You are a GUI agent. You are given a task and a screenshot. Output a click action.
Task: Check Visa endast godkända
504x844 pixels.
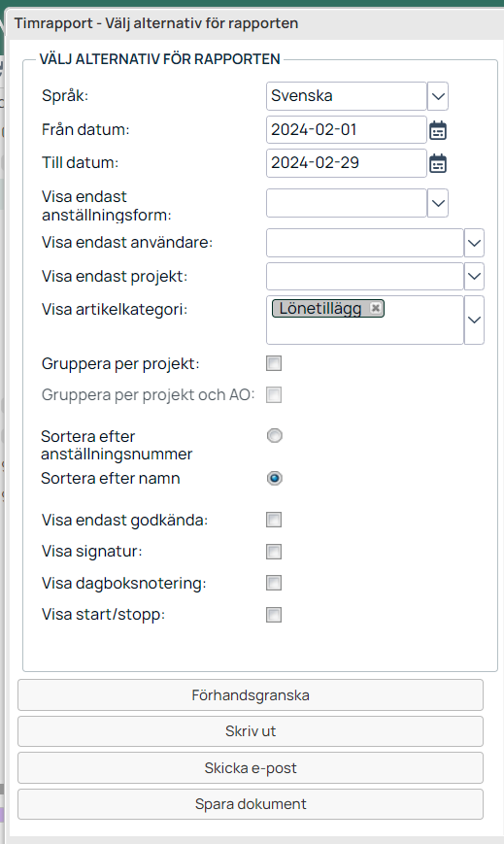[x=274, y=520]
